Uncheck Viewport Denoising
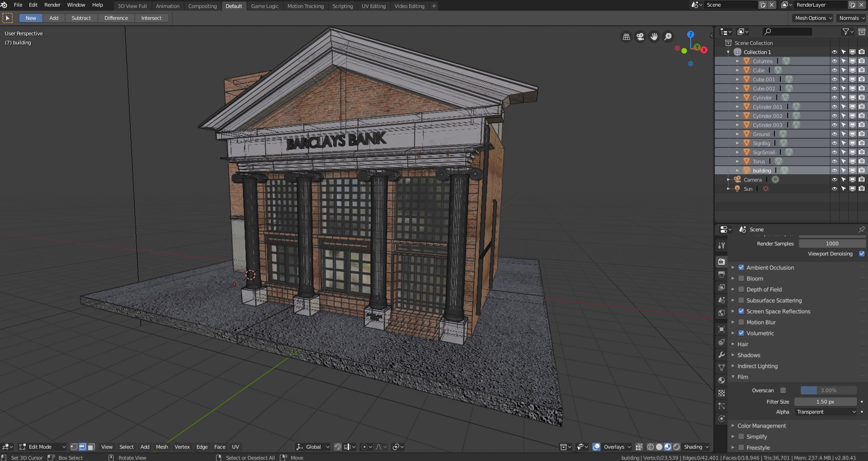Screen dimensions: 868x461 tap(862, 254)
